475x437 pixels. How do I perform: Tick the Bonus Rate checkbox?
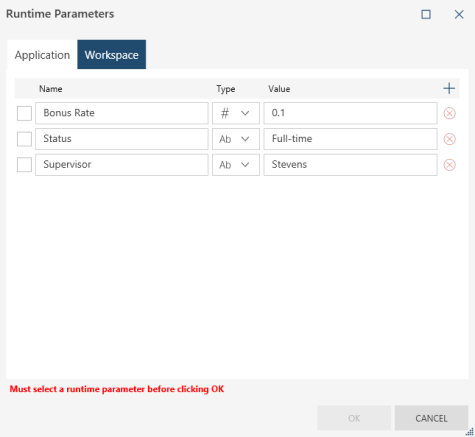[24, 113]
